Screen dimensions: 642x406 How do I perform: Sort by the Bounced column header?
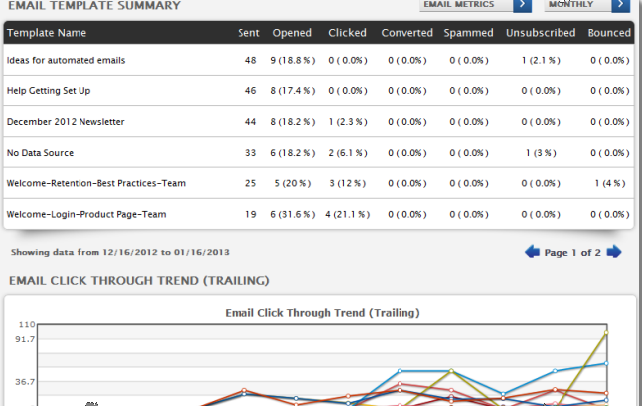pyautogui.click(x=609, y=33)
